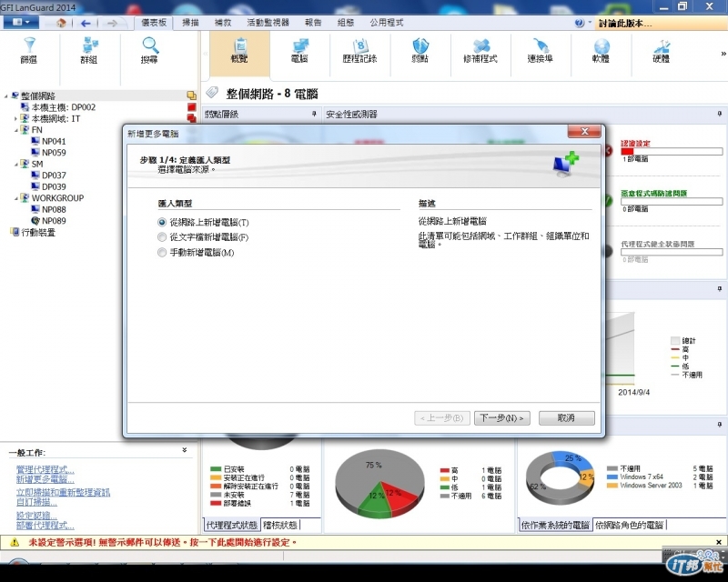Image resolution: width=728 pixels, height=582 pixels.
Task: Select DP037 in the computer tree
Action: pyautogui.click(x=54, y=176)
